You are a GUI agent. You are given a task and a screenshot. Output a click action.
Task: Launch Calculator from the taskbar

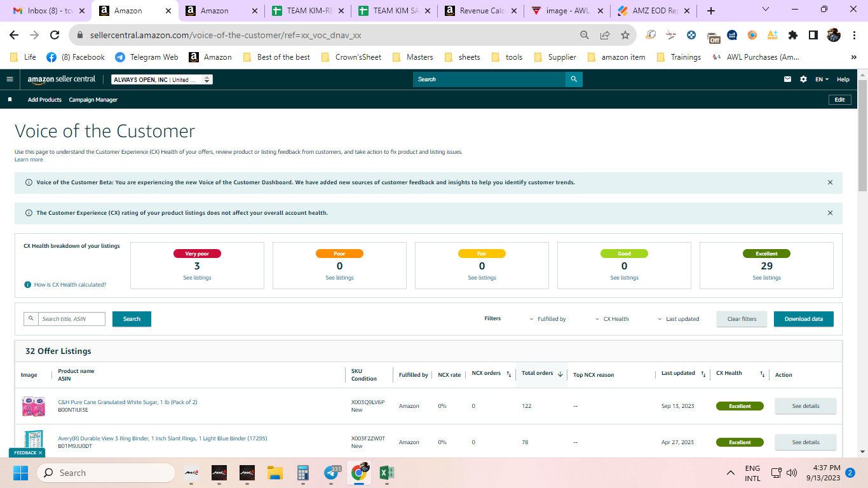click(303, 473)
